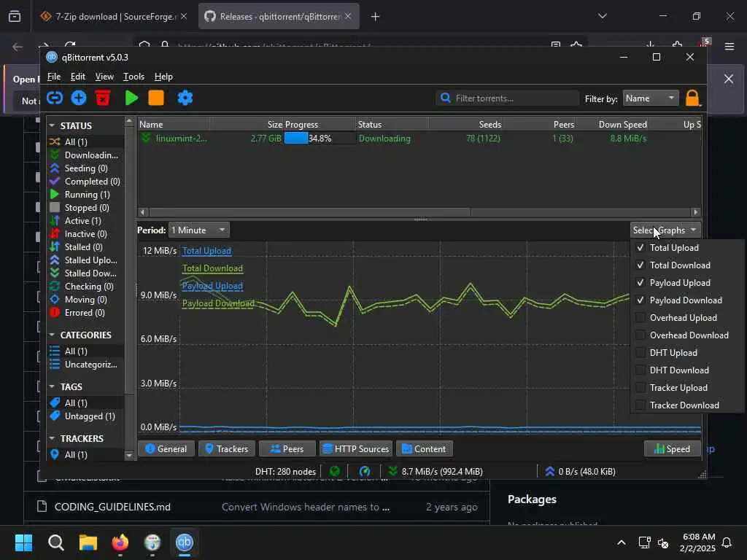This screenshot has width=747, height=560.
Task: Switch to the HTTP Sources tab
Action: pyautogui.click(x=355, y=448)
